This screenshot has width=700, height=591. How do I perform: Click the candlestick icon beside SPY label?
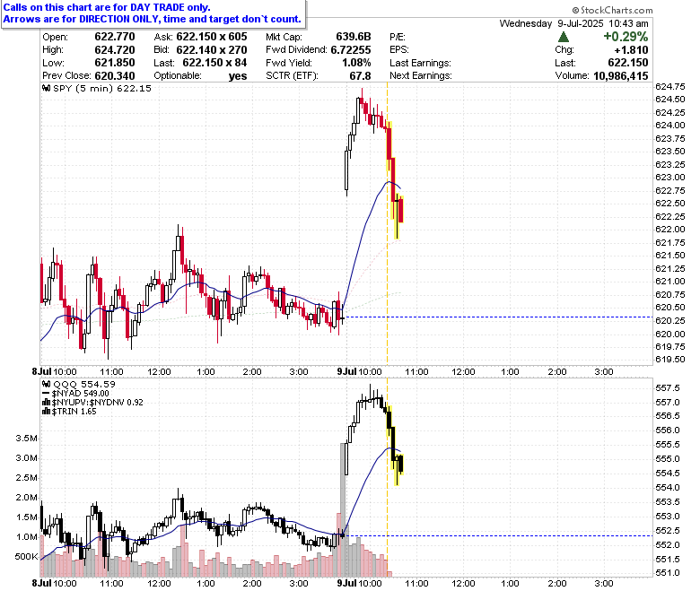pyautogui.click(x=47, y=88)
